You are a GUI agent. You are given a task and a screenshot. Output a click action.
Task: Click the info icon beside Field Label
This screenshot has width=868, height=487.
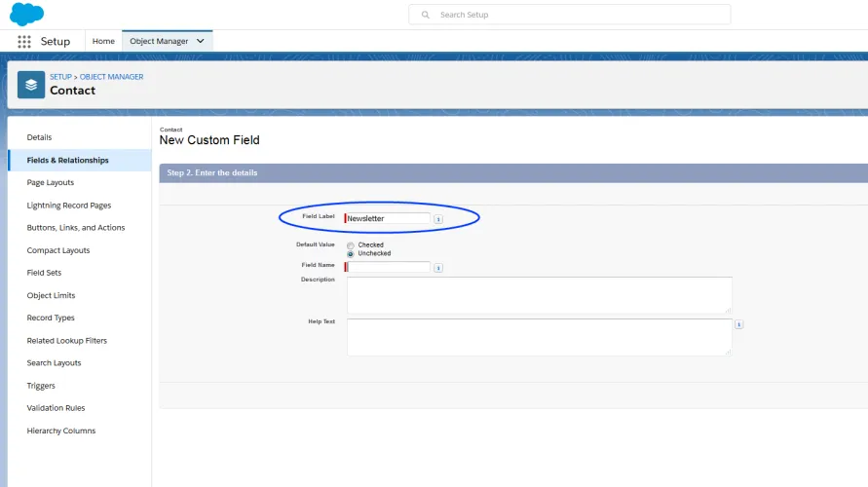pos(437,219)
